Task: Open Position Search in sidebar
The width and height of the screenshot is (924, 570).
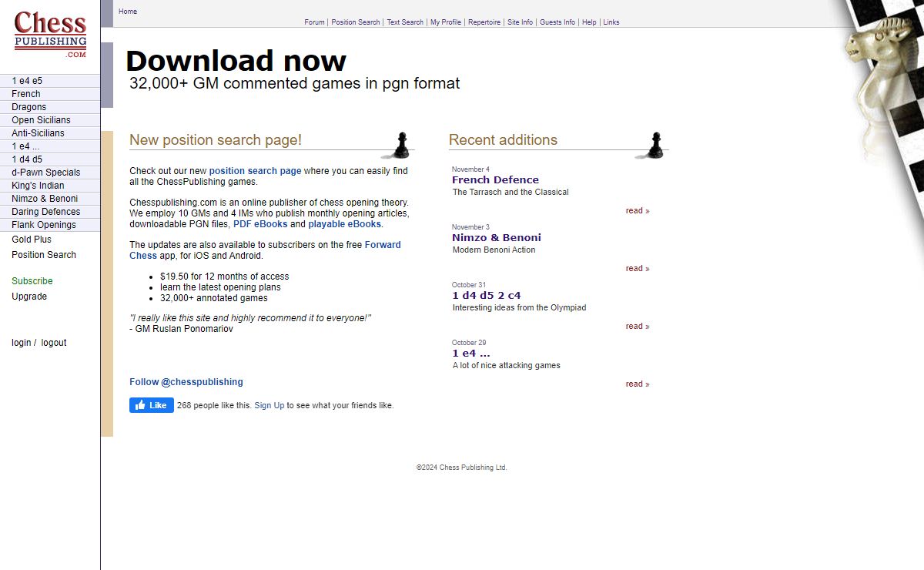Action: [x=44, y=255]
